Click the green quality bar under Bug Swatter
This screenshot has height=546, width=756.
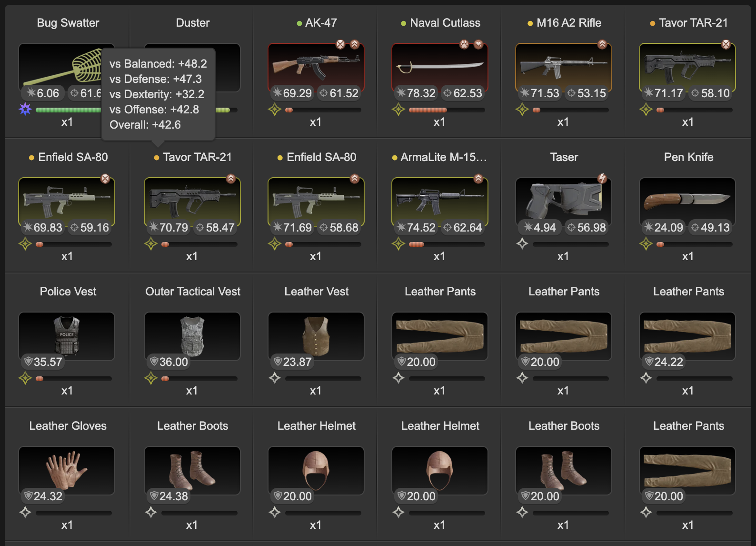(x=69, y=110)
